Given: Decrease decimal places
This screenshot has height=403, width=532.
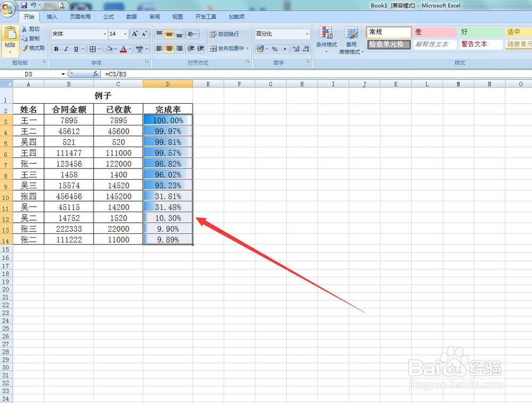Looking at the screenshot, I should [x=306, y=49].
